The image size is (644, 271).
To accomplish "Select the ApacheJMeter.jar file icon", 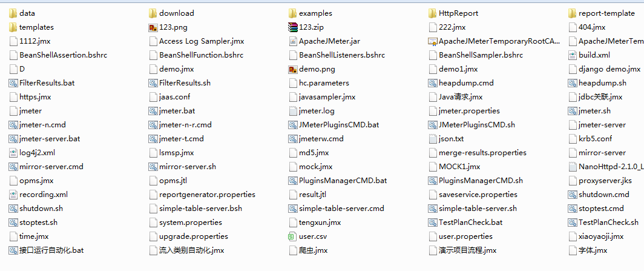I will tap(292, 41).
